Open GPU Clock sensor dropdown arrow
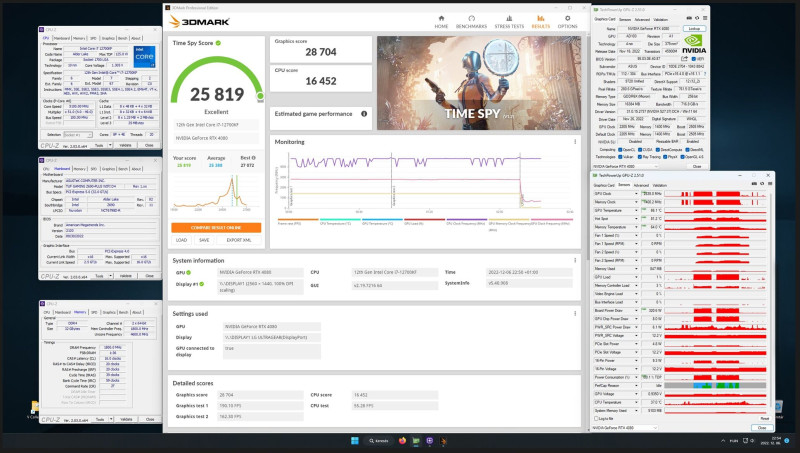Viewport: 800px width, 453px height. 636,194
